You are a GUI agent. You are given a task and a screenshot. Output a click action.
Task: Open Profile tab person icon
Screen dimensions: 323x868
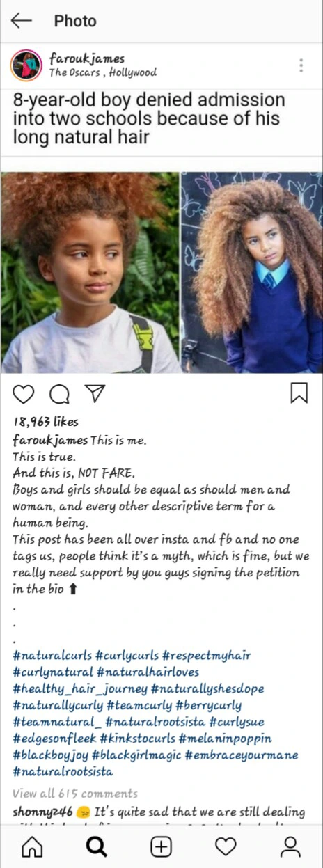(290, 846)
